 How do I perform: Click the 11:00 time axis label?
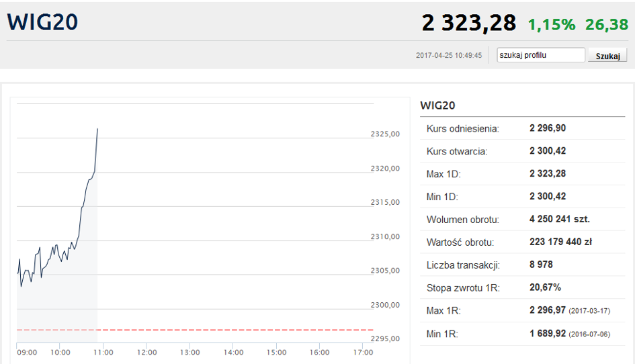coord(103,353)
